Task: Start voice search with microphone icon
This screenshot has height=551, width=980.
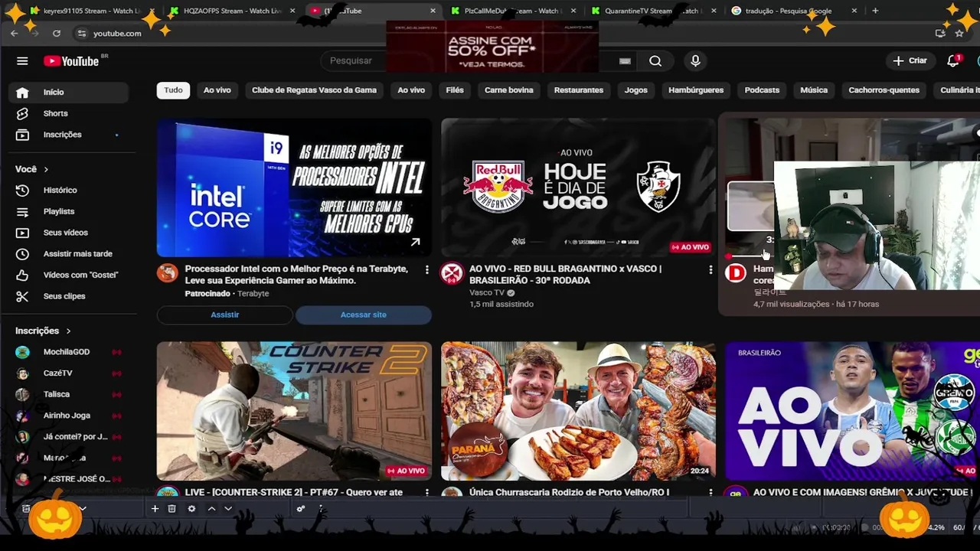Action: tap(695, 61)
